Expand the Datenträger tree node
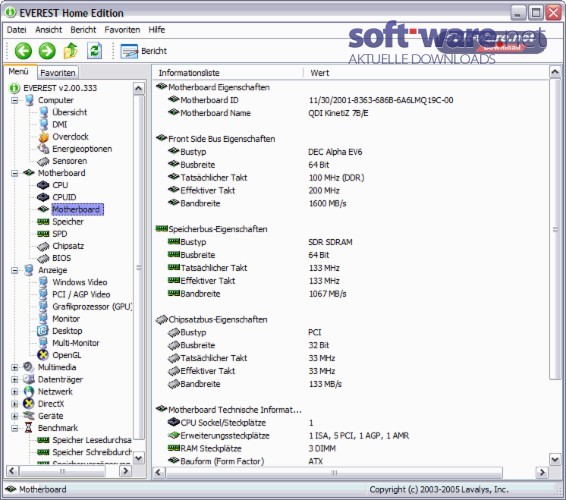This screenshot has width=566, height=500. pyautogui.click(x=14, y=380)
